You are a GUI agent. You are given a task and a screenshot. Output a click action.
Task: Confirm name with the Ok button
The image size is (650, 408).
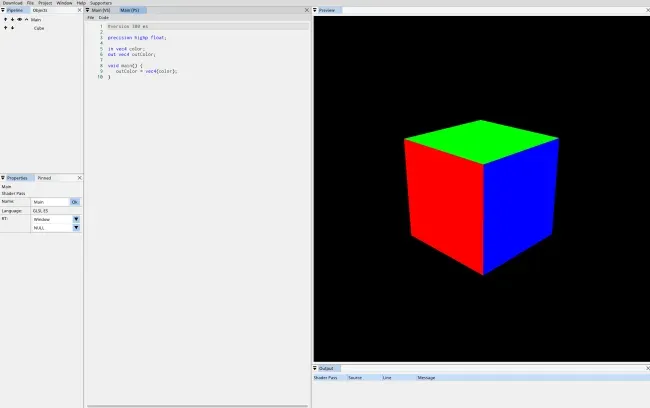point(75,202)
